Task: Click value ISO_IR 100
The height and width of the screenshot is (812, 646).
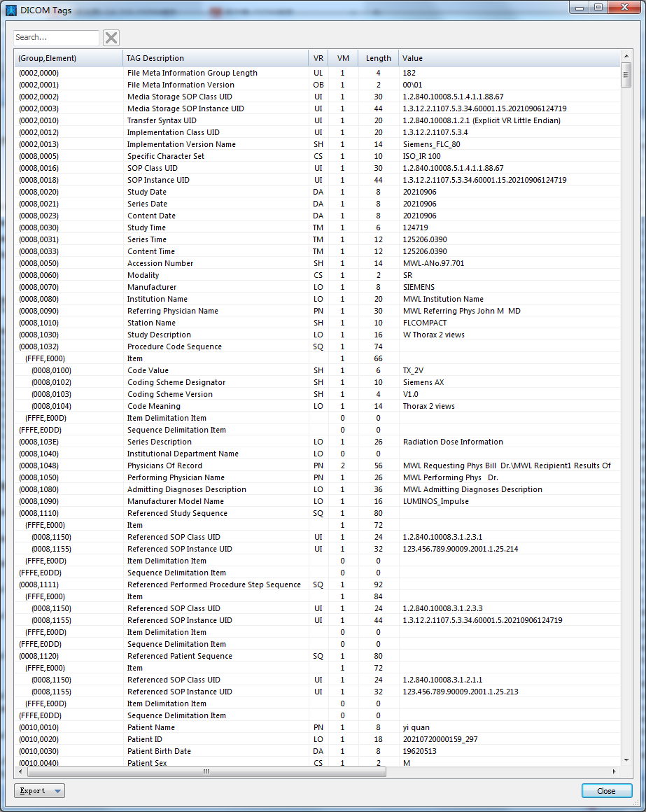Action: tap(421, 156)
